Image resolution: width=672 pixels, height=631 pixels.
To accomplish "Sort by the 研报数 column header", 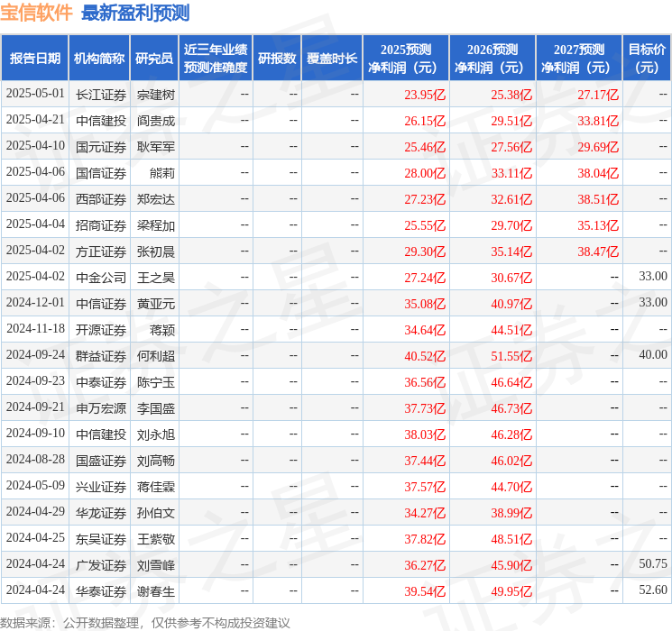I will pyautogui.click(x=277, y=59).
